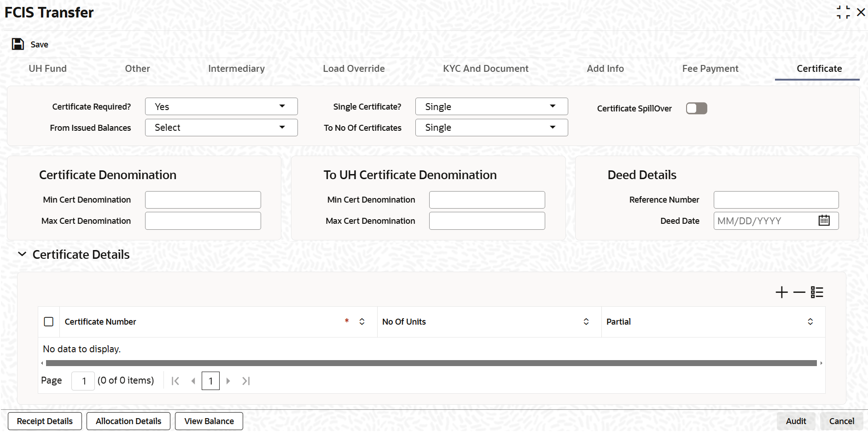Go to last page of certificate table
The image size is (868, 437).
coord(246,381)
